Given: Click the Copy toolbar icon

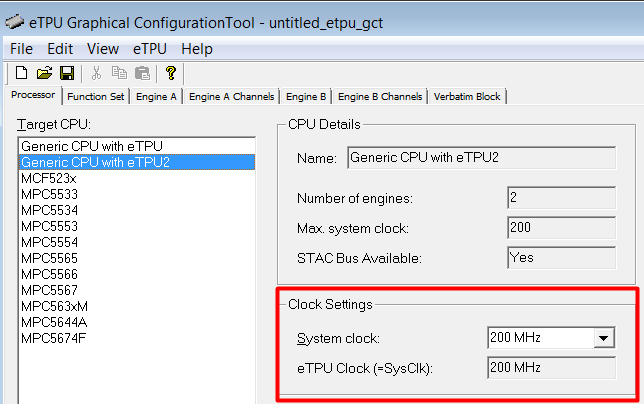Looking at the screenshot, I should (119, 73).
